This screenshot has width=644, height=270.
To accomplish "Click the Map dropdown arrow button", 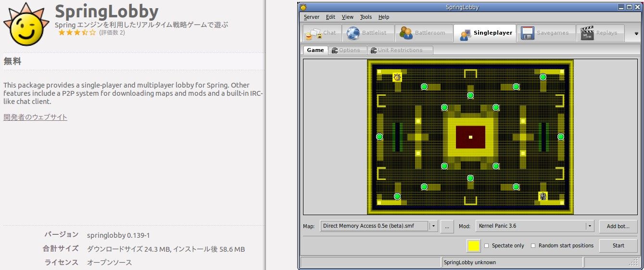I will [433, 226].
